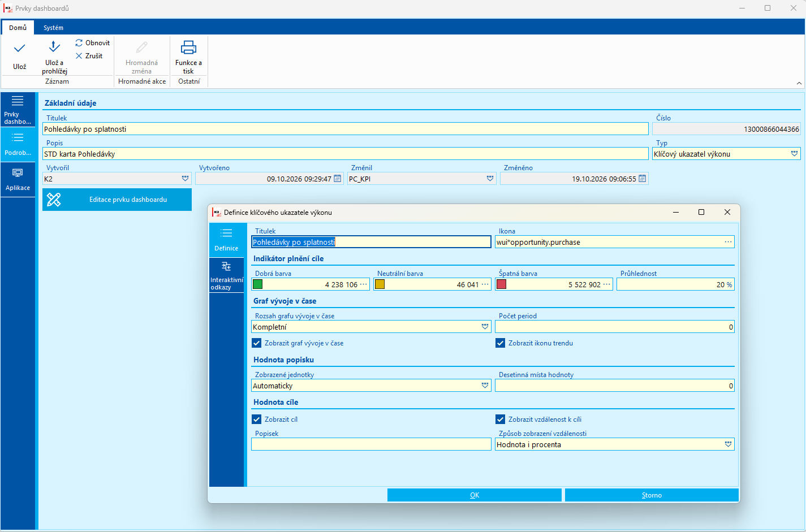This screenshot has width=806, height=532.
Task: Click the Popis field in main window
Action: pos(346,154)
